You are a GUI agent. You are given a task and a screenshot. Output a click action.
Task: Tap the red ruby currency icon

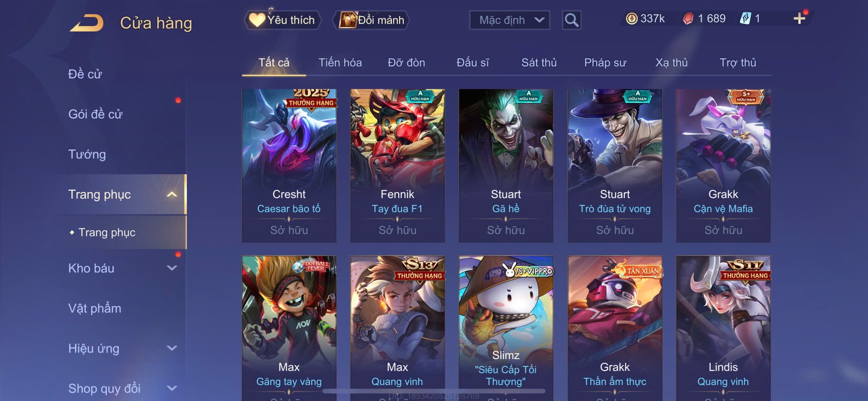pos(688,18)
